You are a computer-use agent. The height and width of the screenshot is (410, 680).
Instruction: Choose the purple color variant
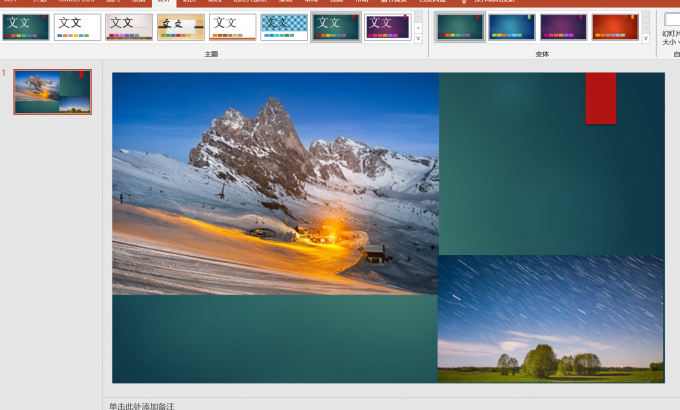(x=563, y=27)
